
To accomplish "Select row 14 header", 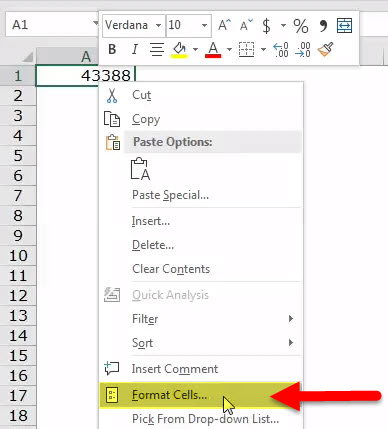I will pyautogui.click(x=18, y=336).
